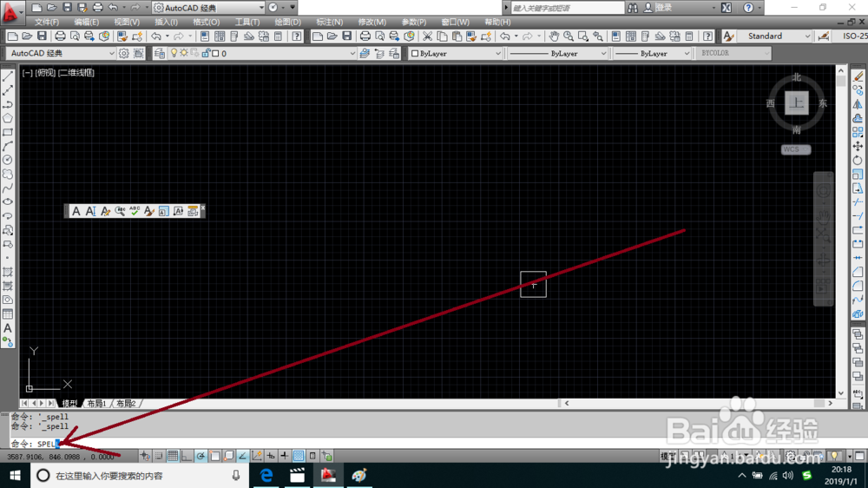Viewport: 868px width, 488px height.
Task: Select the Erase tool in right toolbar
Action: (x=858, y=76)
